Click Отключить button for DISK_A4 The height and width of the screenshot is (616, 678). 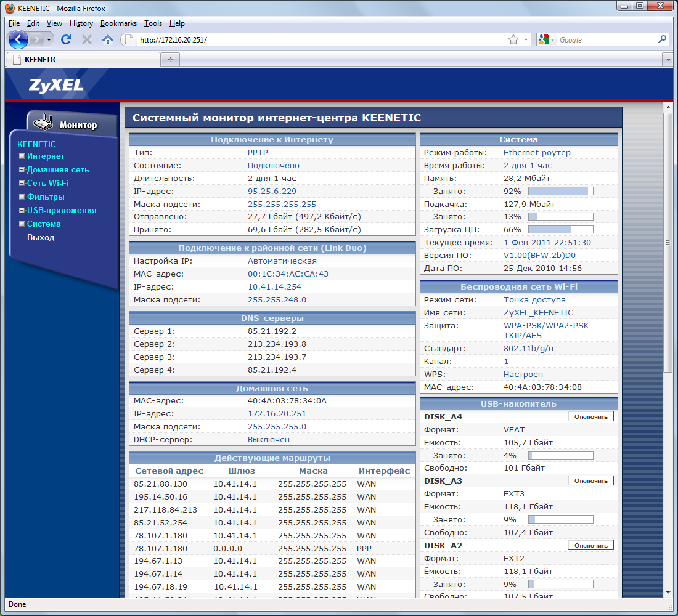pyautogui.click(x=590, y=416)
